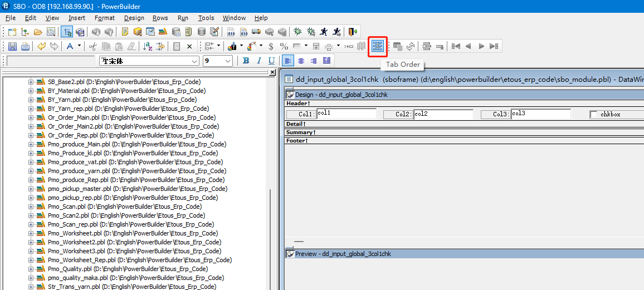Click the First row navigation icon
The width and height of the screenshot is (644, 290).
click(456, 46)
